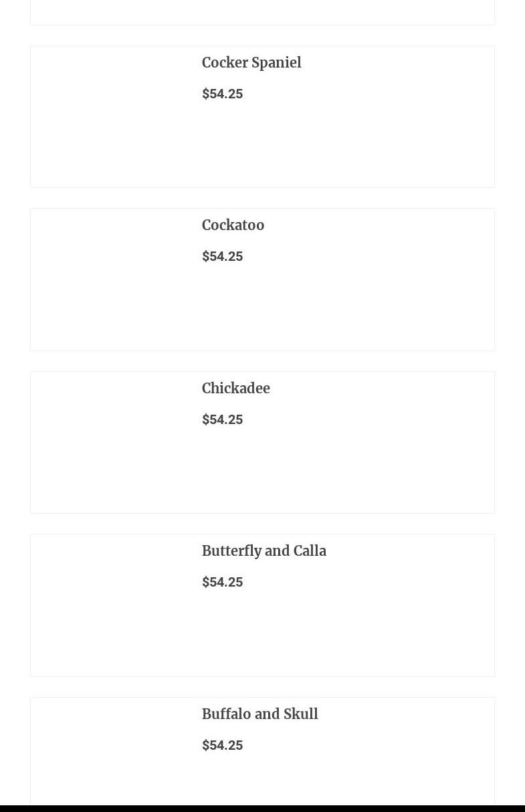Click the partially visible card above Cocker Spaniel
Screen dimensions: 525x812
(x=262, y=12)
